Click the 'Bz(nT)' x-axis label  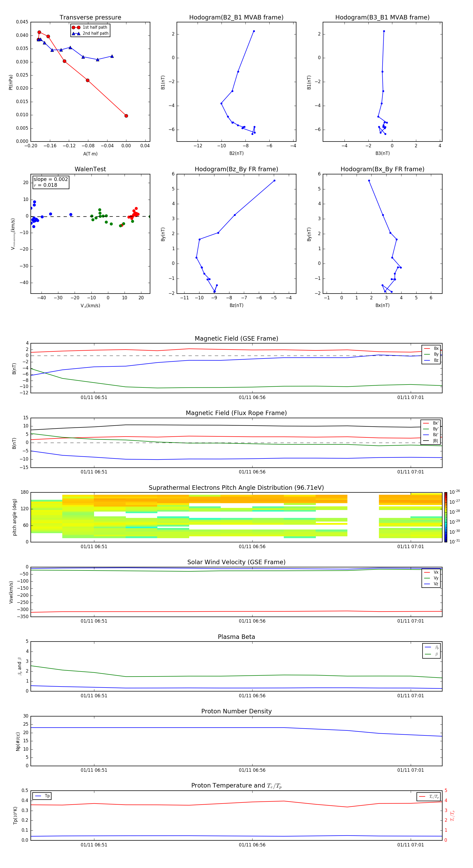click(x=236, y=305)
